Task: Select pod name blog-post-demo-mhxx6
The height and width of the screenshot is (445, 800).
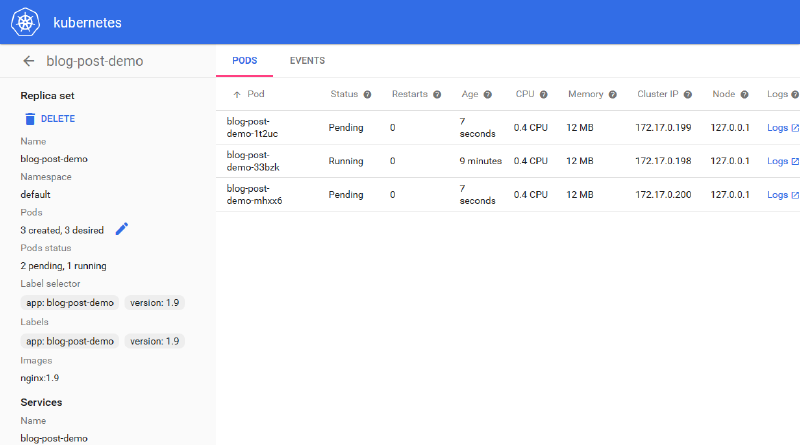Action: pyautogui.click(x=254, y=194)
